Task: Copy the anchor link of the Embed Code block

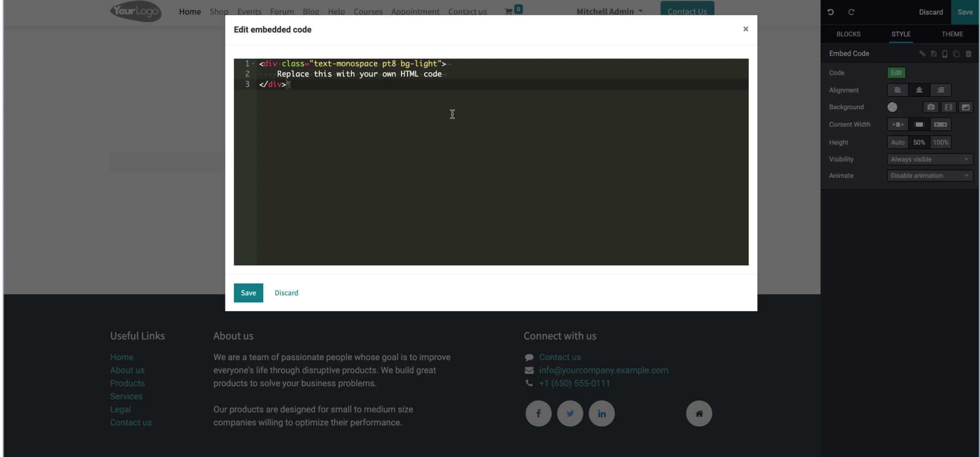Action: click(923, 54)
